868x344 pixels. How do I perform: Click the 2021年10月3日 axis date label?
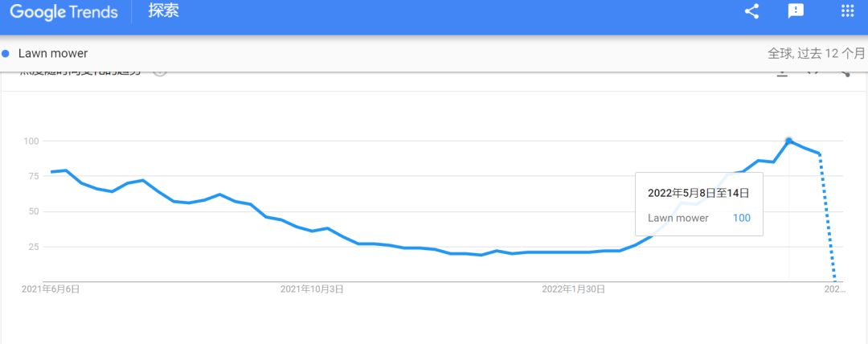pos(312,289)
